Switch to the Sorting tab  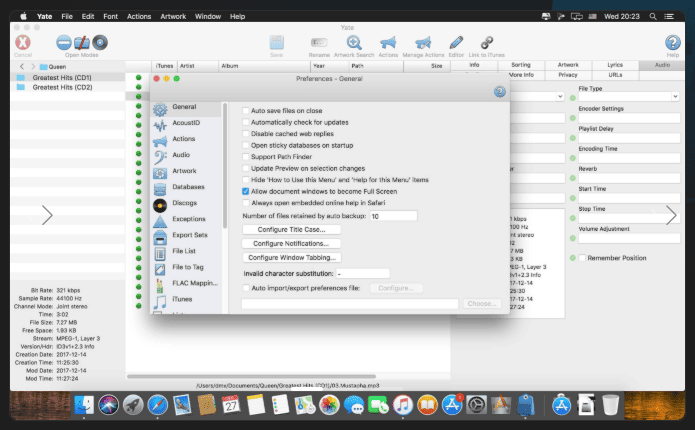click(521, 65)
